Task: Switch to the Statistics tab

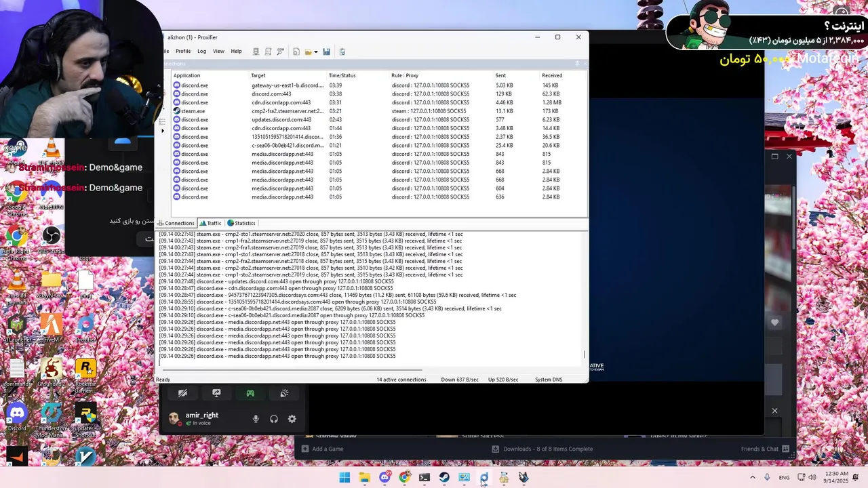Action: tap(241, 223)
